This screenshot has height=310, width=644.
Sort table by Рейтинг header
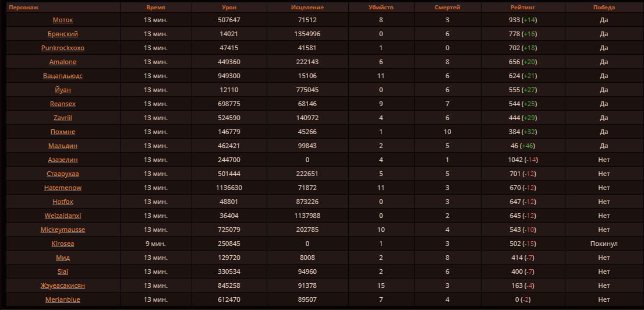coord(522,8)
